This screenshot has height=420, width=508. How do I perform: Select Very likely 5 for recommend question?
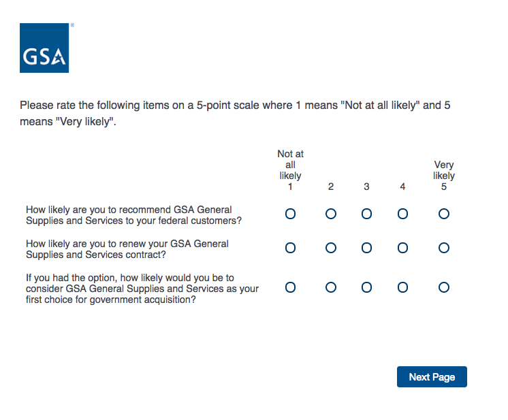click(x=444, y=214)
